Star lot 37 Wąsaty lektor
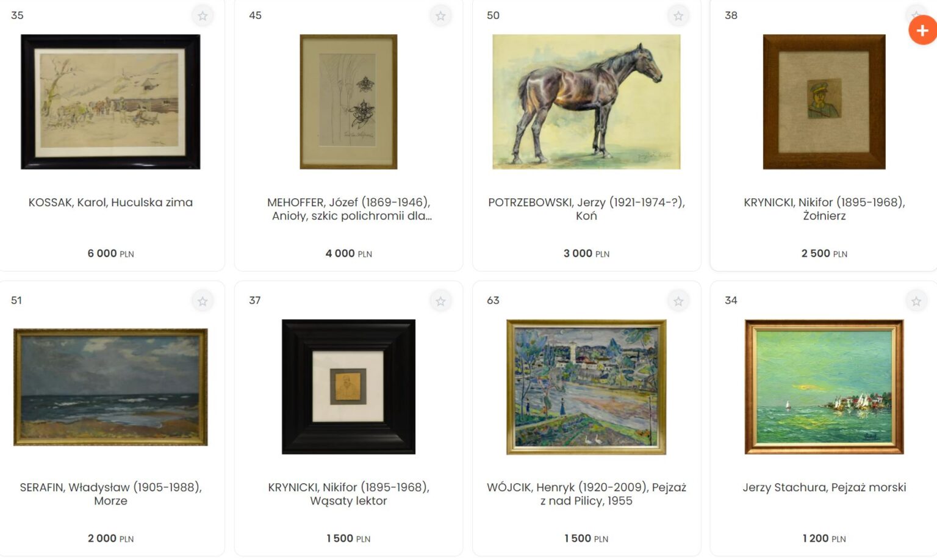This screenshot has height=560, width=937. (440, 301)
